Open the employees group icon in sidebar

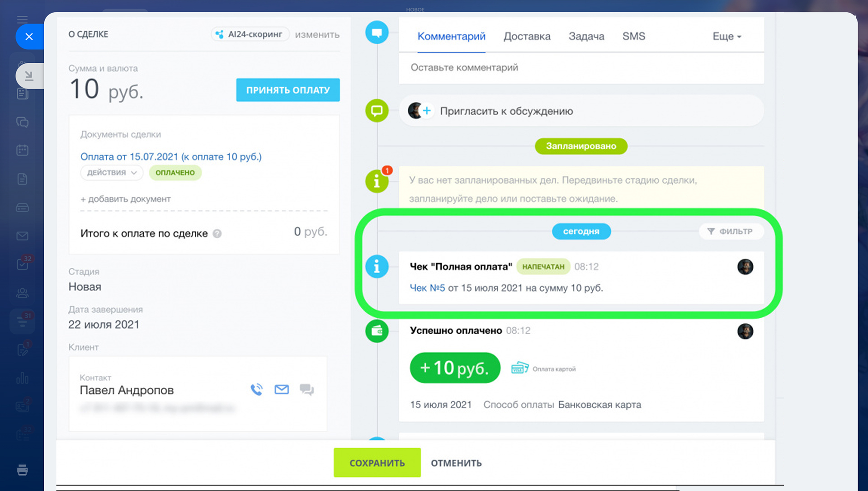tap(22, 293)
